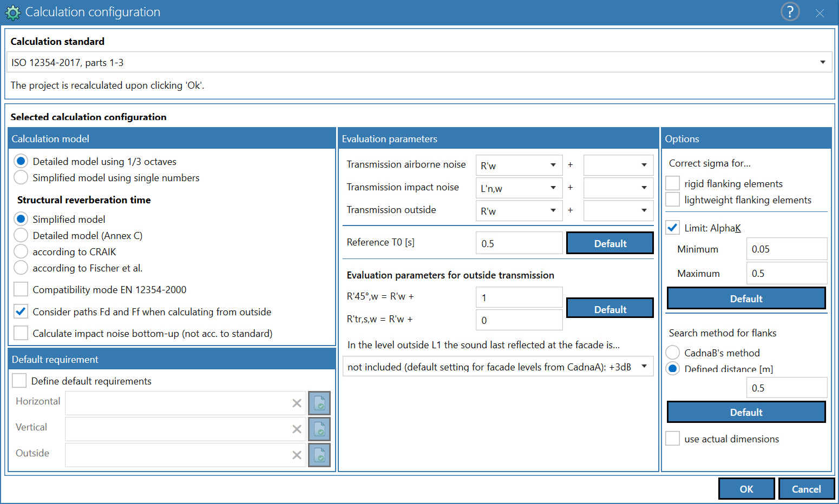Click the Reference T0 [s] input field
839x504 pixels.
pyautogui.click(x=519, y=243)
